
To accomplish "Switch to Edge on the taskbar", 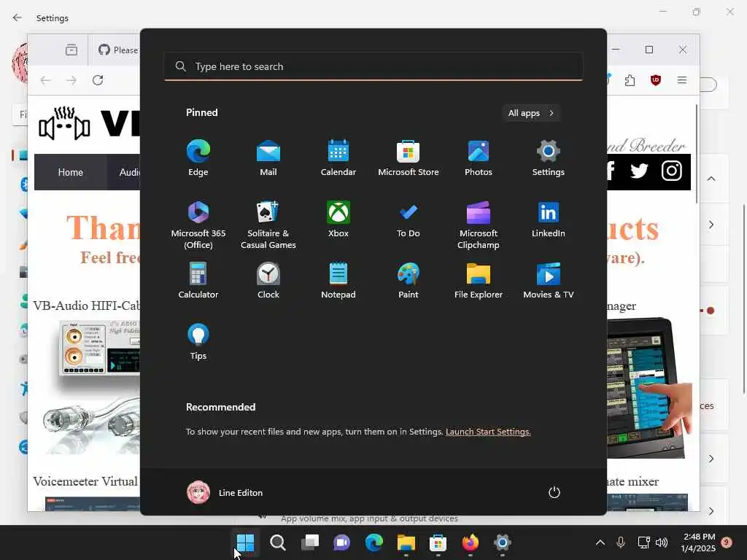I will [374, 542].
